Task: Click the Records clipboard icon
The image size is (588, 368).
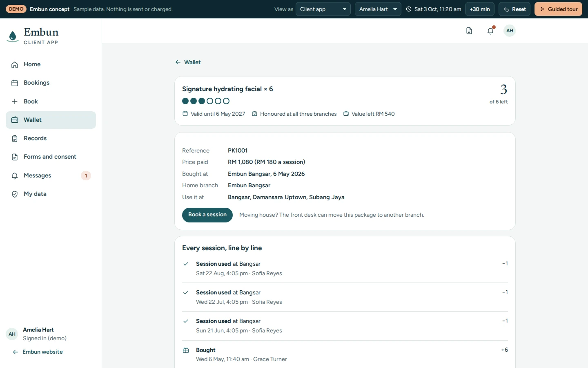Action: 15,139
